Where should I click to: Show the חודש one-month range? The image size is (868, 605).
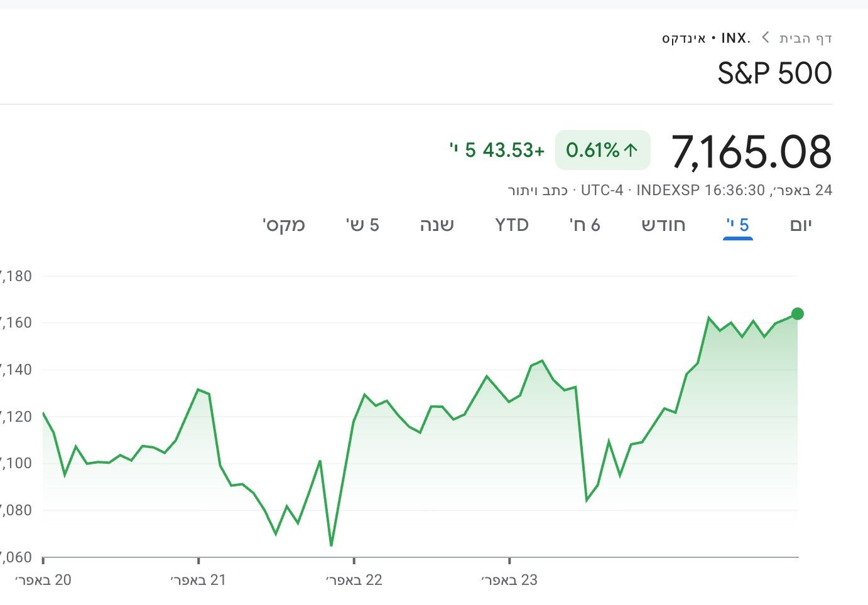pyautogui.click(x=663, y=225)
